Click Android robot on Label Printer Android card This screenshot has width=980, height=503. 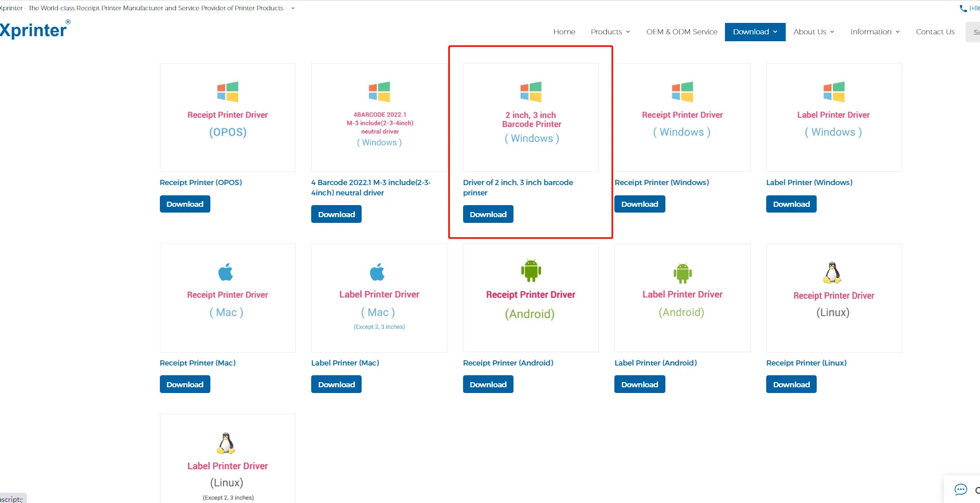[x=683, y=273]
